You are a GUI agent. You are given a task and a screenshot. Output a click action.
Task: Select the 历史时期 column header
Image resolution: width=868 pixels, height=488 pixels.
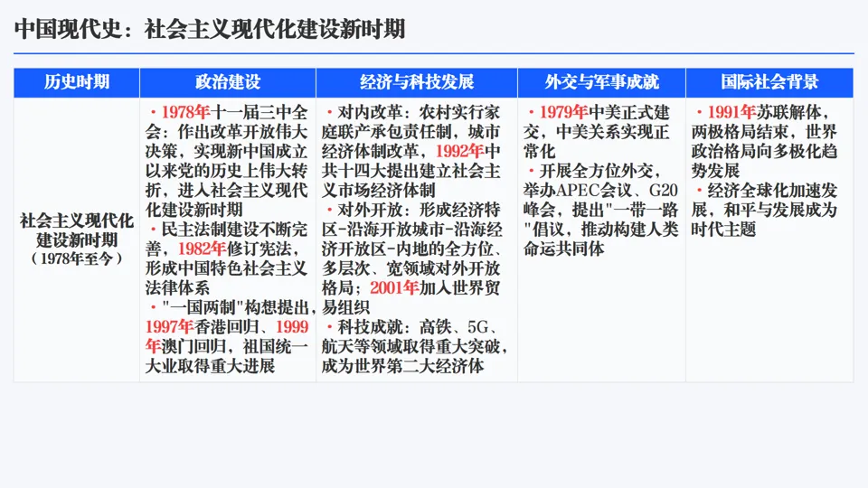pos(77,82)
